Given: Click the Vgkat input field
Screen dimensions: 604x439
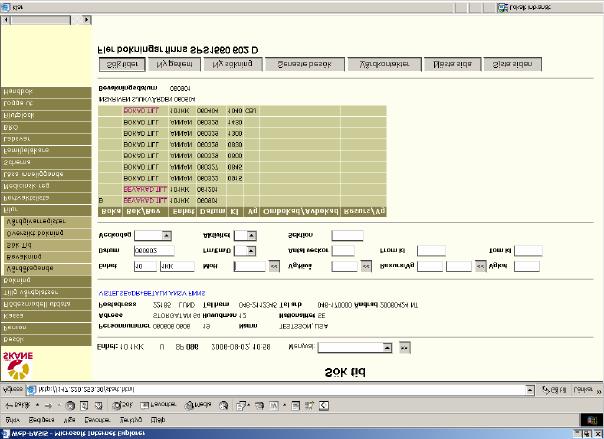Looking at the screenshot, I should click(x=527, y=266).
